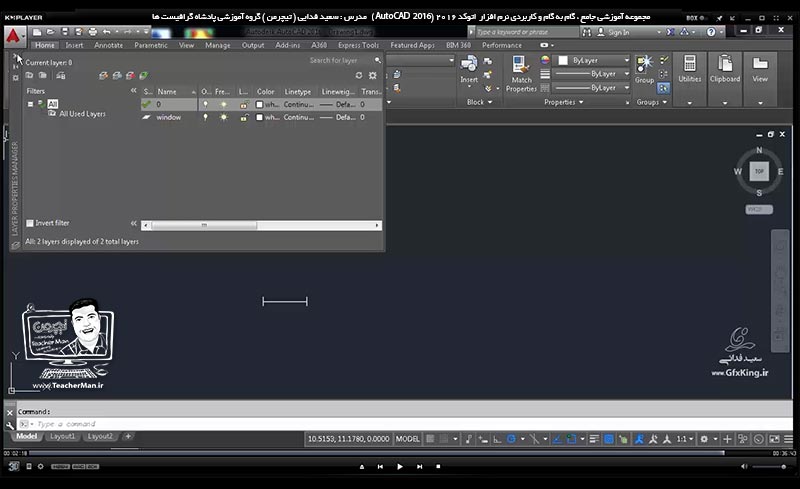Click the Group icon in ribbon
Screen dimensions: 800x489
click(644, 65)
